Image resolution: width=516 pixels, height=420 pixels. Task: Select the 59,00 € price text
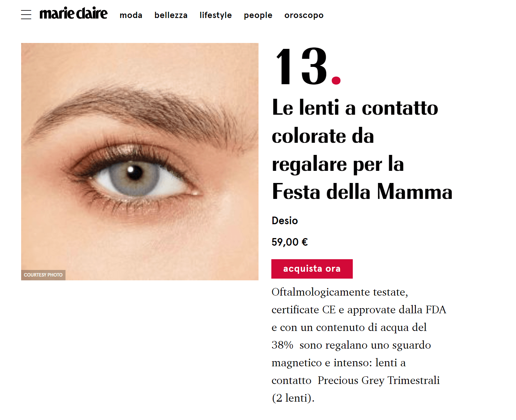click(x=290, y=242)
